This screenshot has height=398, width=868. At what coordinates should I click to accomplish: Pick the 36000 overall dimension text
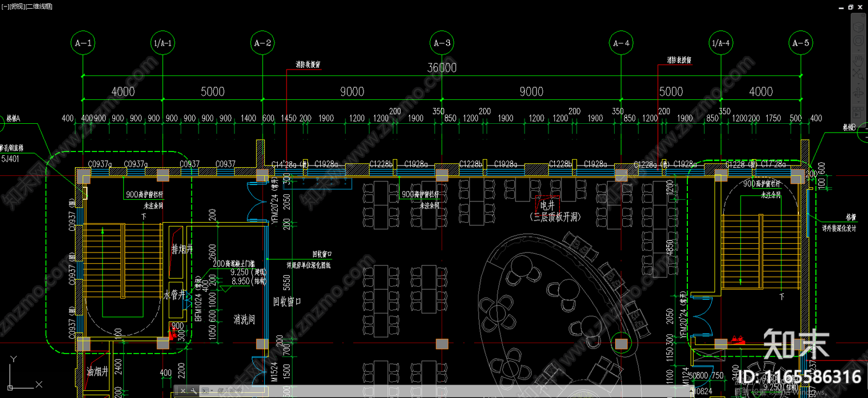(x=442, y=68)
